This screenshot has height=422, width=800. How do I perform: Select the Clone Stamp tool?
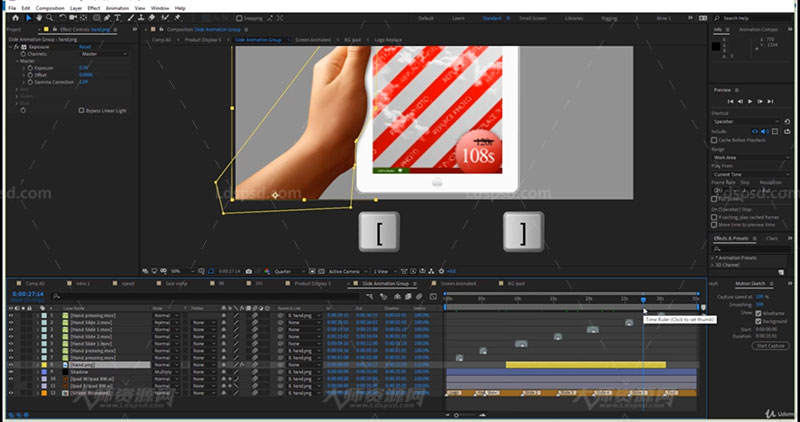tap(141, 18)
